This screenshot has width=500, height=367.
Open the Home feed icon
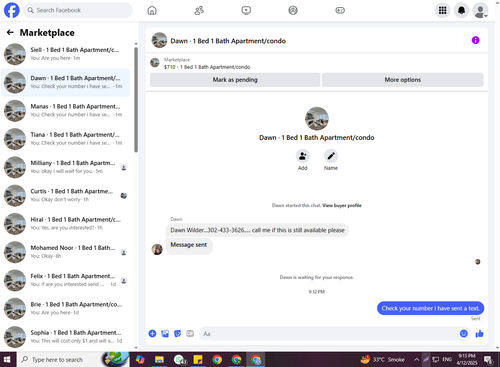tap(152, 10)
